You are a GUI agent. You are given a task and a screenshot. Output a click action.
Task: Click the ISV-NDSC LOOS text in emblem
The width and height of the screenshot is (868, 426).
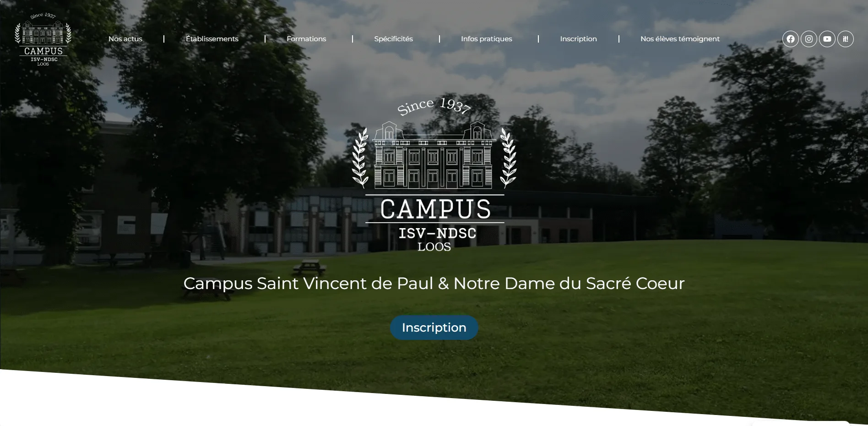click(436, 239)
